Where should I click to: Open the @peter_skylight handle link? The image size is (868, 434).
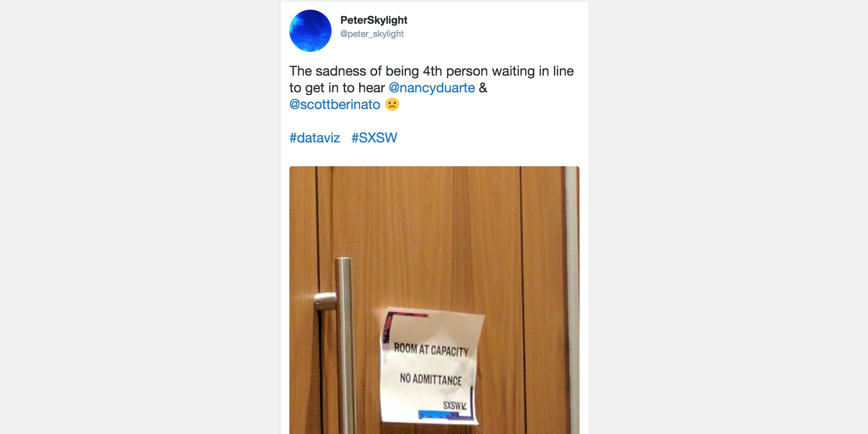tap(372, 34)
